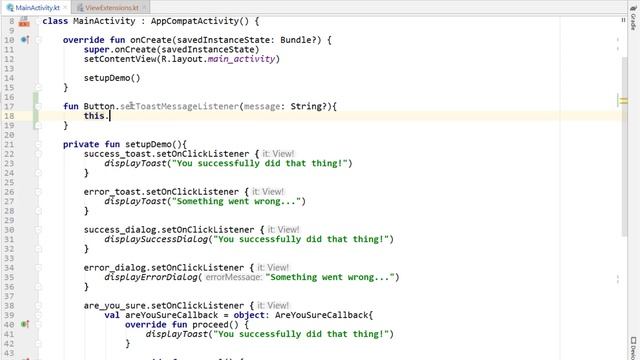
Task: Click "displaySuccessDialog" call on line 31
Action: [x=156, y=239]
